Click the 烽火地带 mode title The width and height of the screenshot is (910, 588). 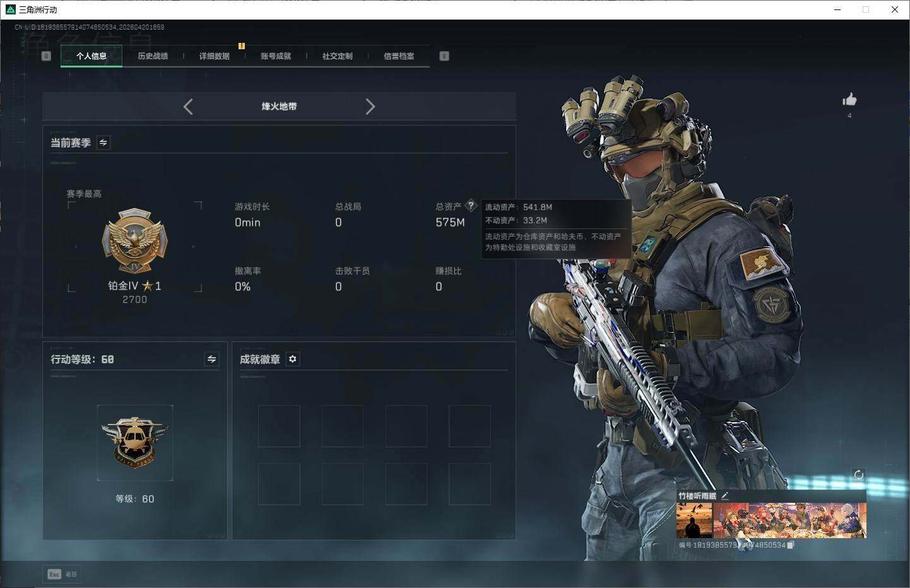(x=279, y=107)
